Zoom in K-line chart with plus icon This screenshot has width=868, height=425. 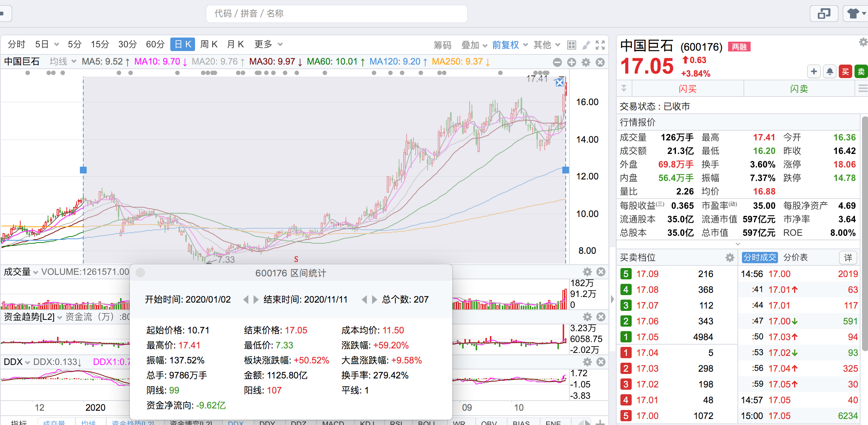point(572,62)
